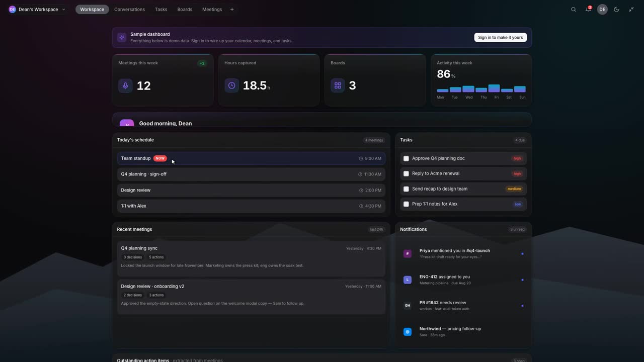Screen dimensions: 644x362
Task: Select the Meetings tab
Action: (212, 10)
